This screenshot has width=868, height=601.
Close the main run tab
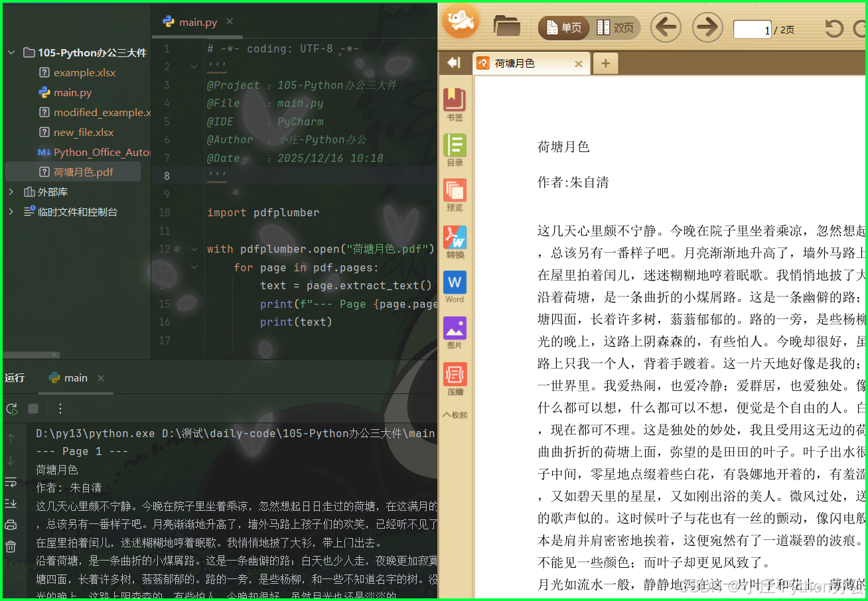click(101, 378)
